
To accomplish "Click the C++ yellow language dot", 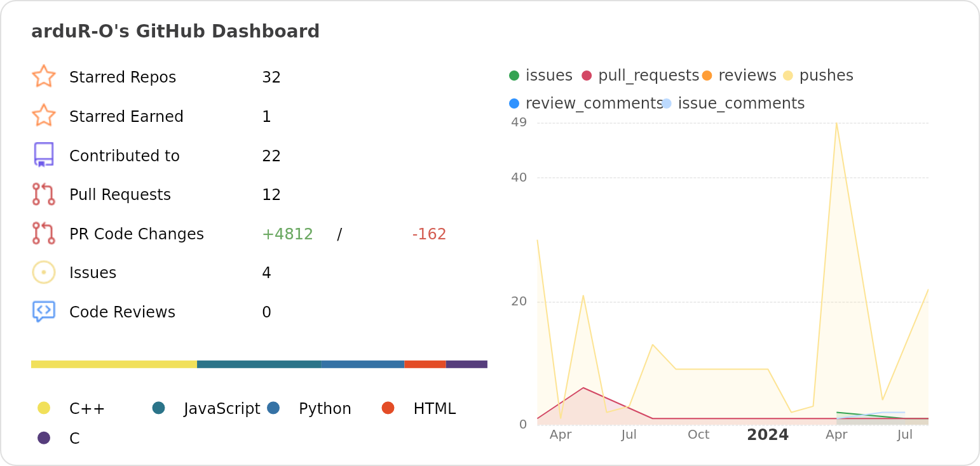I will pyautogui.click(x=44, y=408).
